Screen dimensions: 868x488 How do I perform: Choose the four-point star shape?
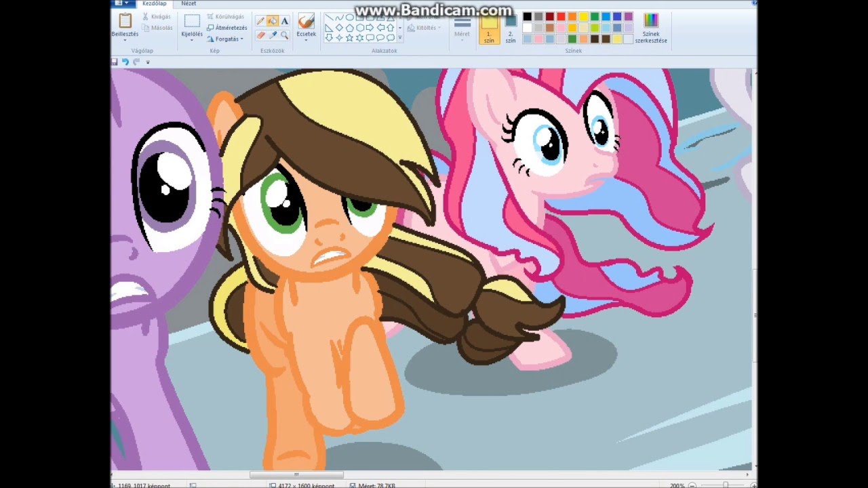click(339, 37)
